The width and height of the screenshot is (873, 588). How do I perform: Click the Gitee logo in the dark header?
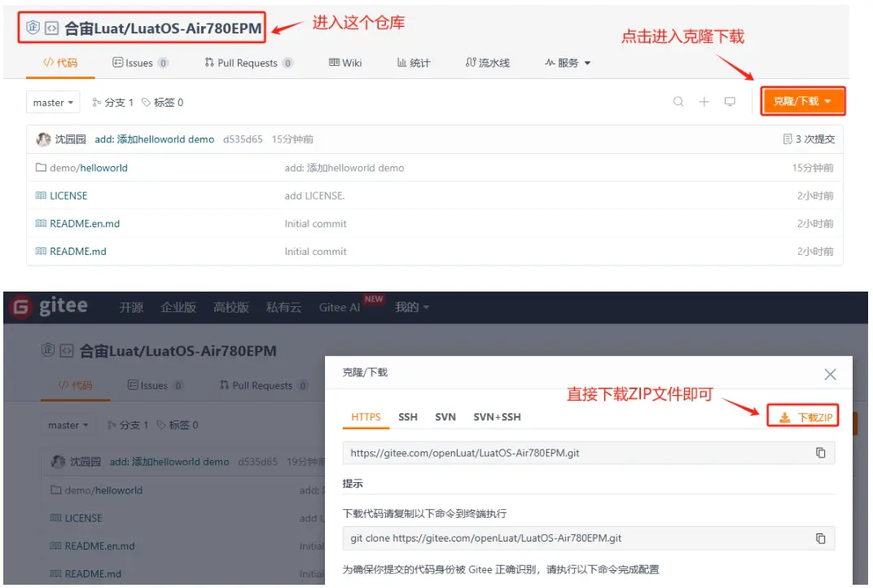pyautogui.click(x=50, y=306)
